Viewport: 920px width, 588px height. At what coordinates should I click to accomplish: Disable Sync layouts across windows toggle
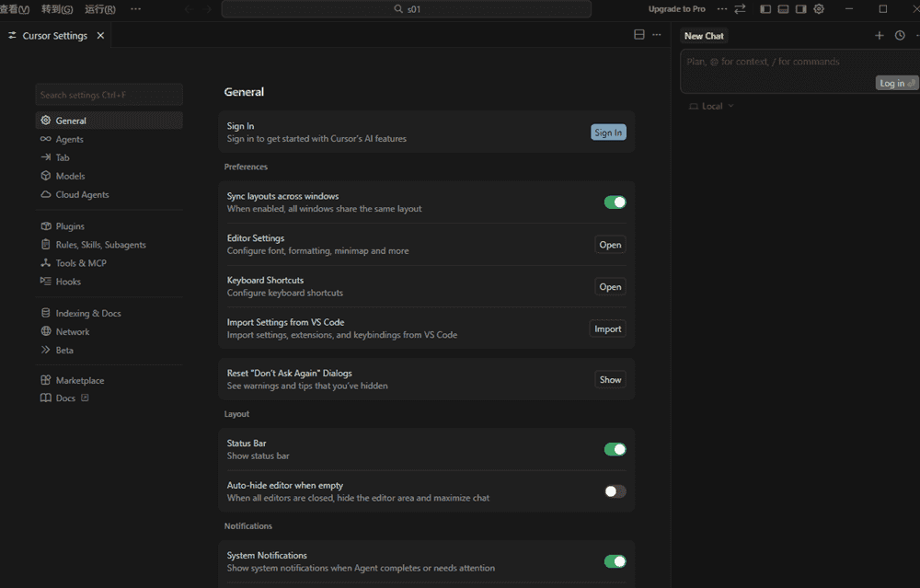click(615, 202)
